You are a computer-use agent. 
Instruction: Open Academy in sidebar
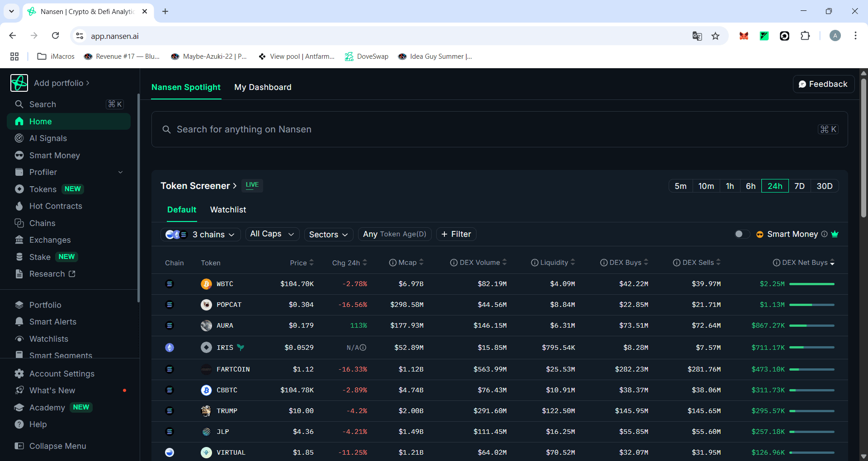click(x=47, y=408)
